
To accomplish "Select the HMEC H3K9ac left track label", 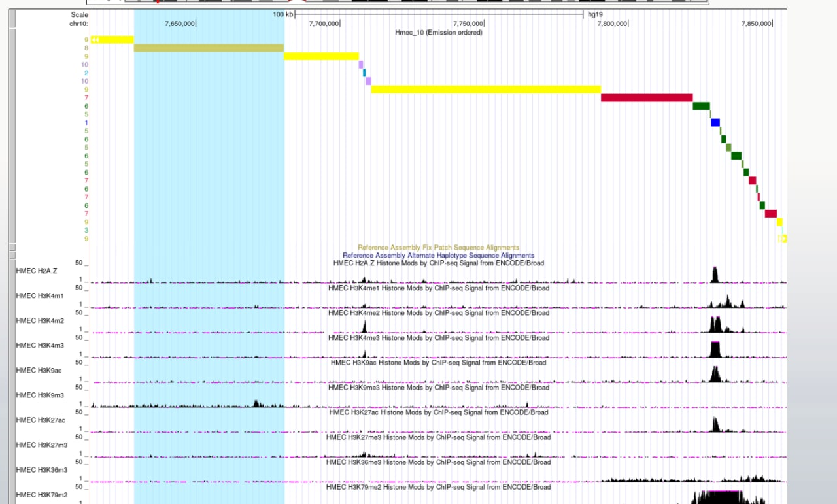I will click(38, 370).
